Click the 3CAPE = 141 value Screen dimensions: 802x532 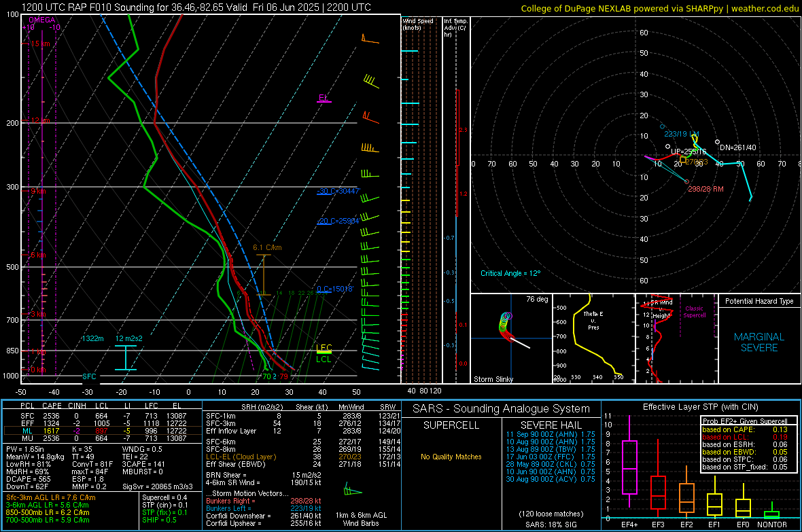click(x=143, y=464)
